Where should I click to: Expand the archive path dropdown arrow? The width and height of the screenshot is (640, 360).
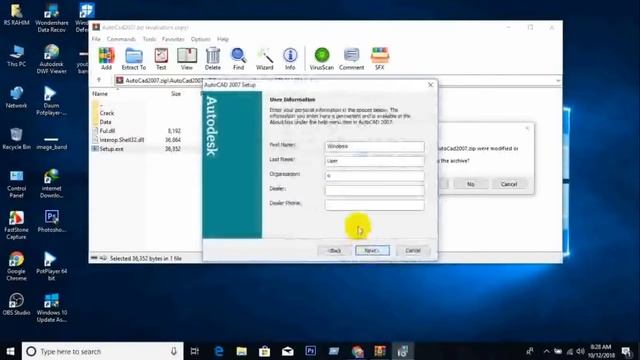(x=558, y=81)
